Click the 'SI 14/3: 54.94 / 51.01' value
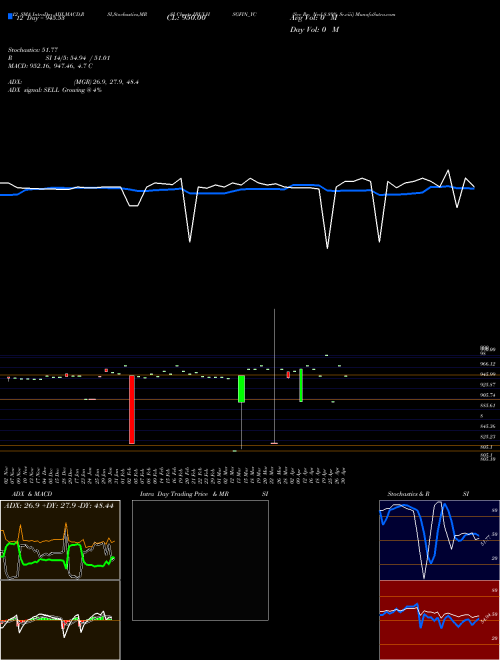This screenshot has width=500, height=660. click(x=78, y=58)
